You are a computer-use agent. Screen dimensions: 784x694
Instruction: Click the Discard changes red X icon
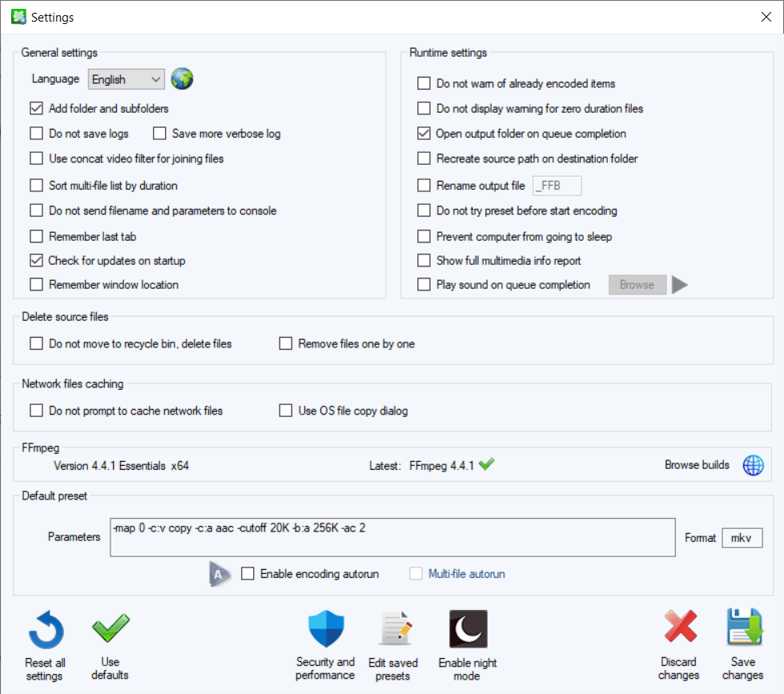tap(679, 629)
